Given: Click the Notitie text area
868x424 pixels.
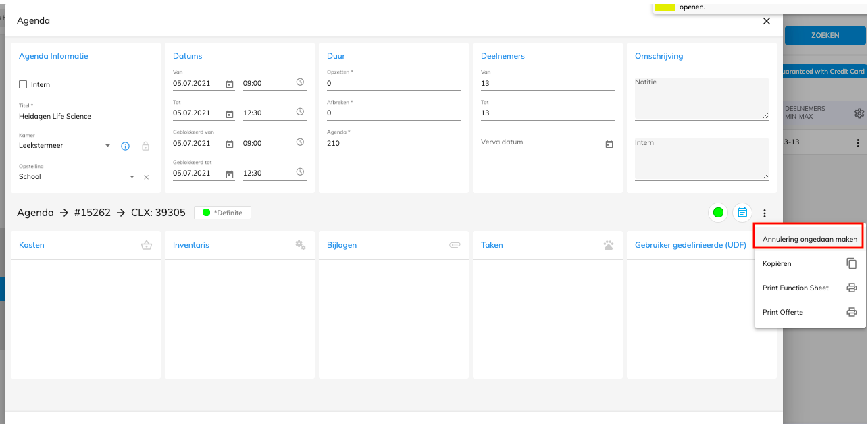Looking at the screenshot, I should coord(702,99).
